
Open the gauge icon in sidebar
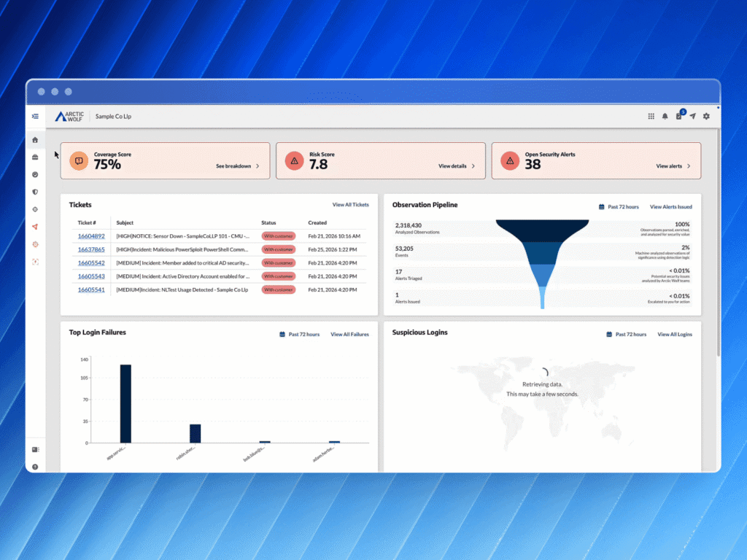click(35, 175)
